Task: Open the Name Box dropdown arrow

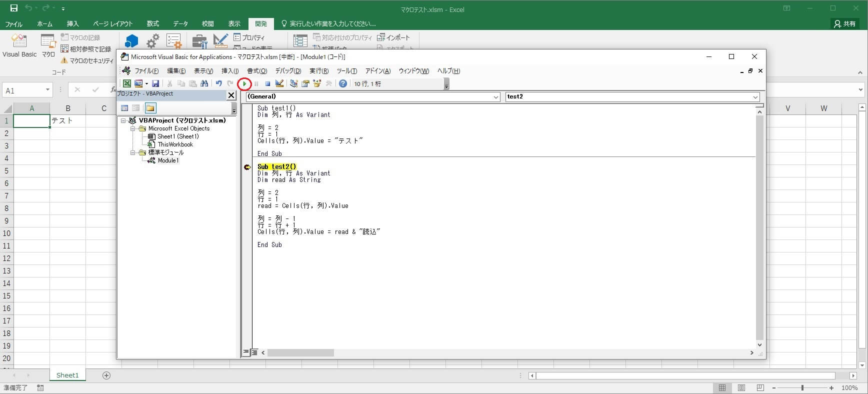Action: [x=47, y=90]
